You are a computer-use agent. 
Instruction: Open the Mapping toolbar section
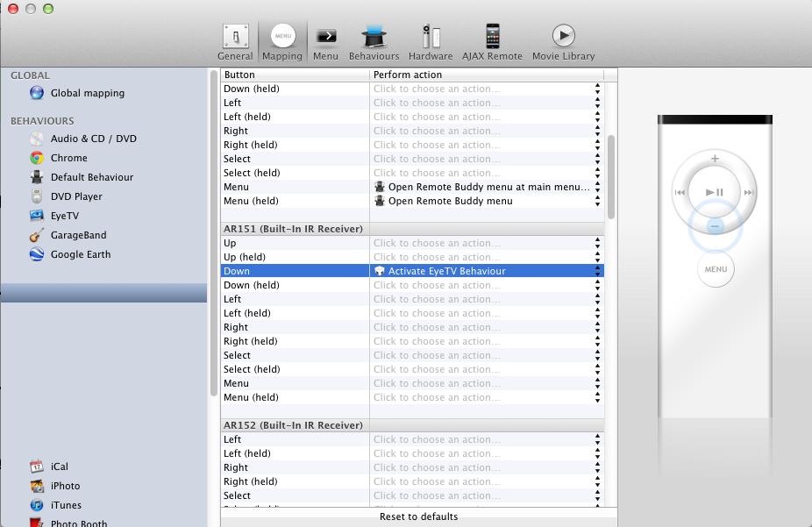282,40
